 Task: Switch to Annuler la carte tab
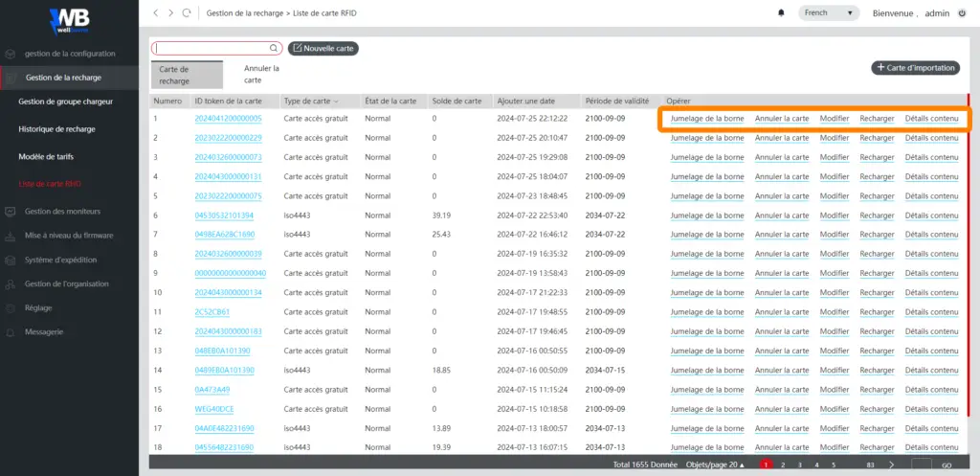[261, 75]
